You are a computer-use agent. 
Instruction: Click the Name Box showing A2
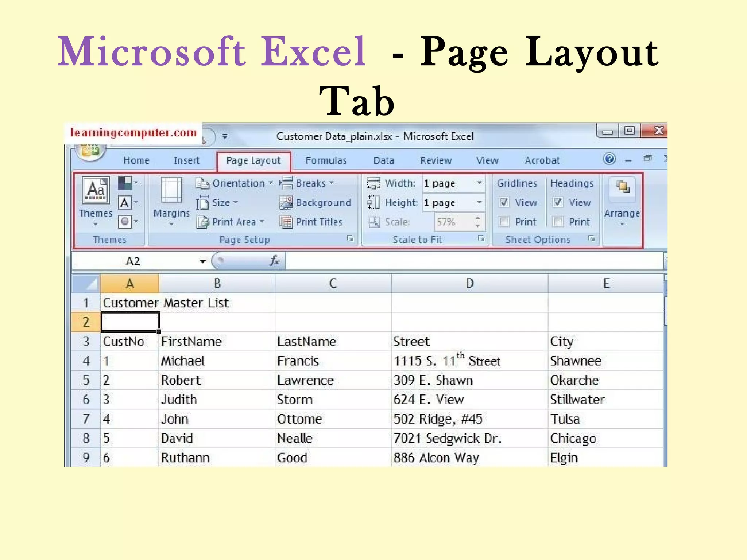133,261
